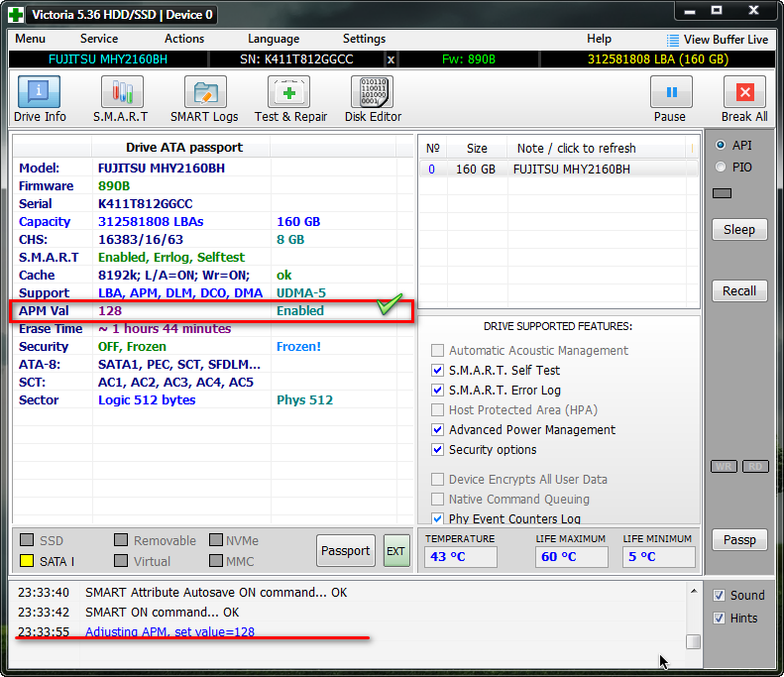Image resolution: width=784 pixels, height=677 pixels.
Task: Toggle S.M.A.R.T. Error Log checkbox
Action: point(437,390)
